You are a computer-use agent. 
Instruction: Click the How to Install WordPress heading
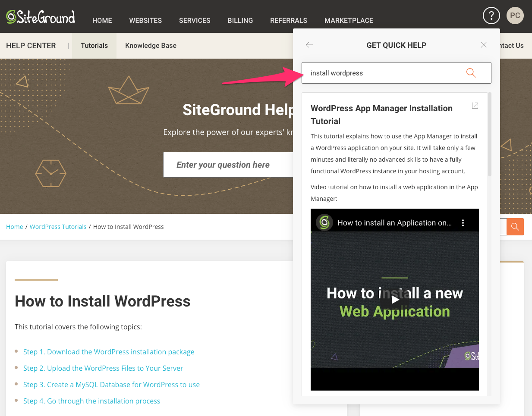pyautogui.click(x=103, y=301)
